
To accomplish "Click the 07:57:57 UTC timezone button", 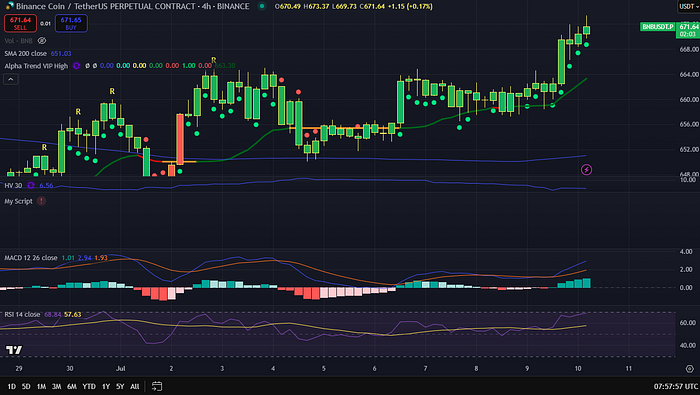I will pyautogui.click(x=676, y=387).
